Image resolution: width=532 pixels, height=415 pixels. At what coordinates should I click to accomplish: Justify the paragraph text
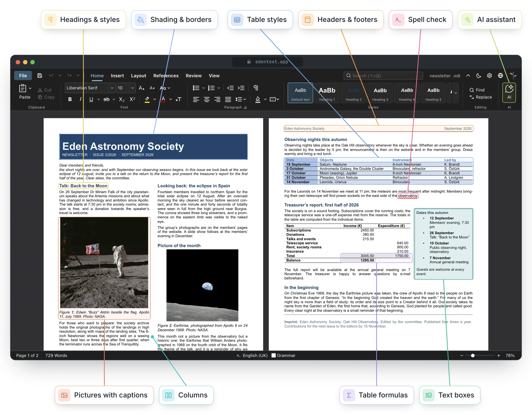pos(228,99)
